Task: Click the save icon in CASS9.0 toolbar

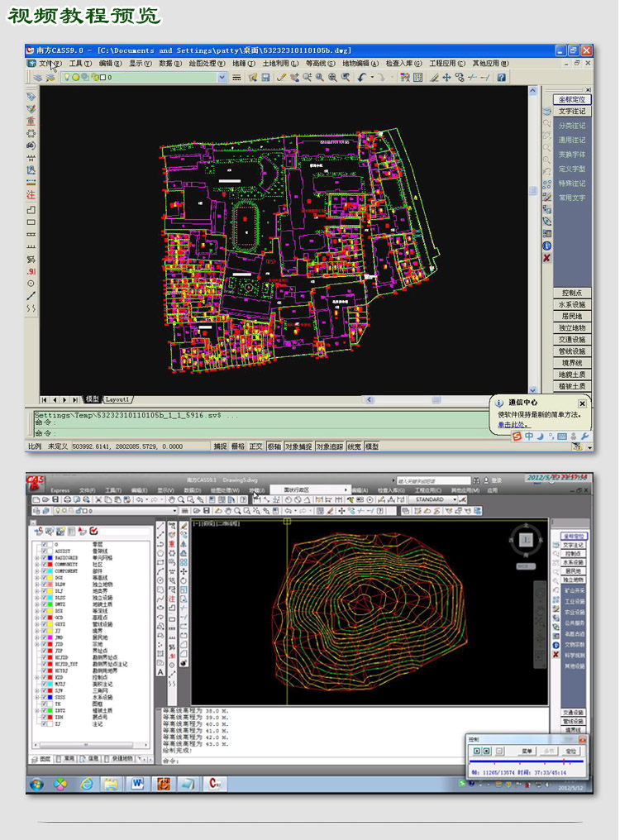Action: pos(265,78)
